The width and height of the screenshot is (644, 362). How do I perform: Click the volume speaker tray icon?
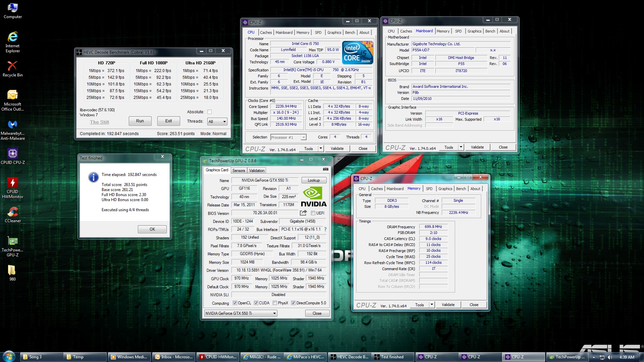pos(610,357)
